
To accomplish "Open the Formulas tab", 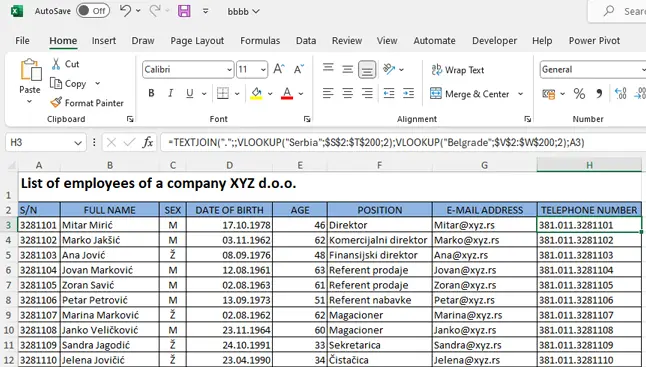I will (260, 40).
